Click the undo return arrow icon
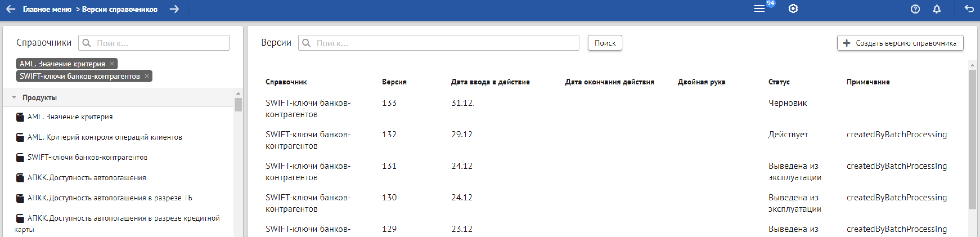Screen dimensions: 980x237 tap(969, 9)
